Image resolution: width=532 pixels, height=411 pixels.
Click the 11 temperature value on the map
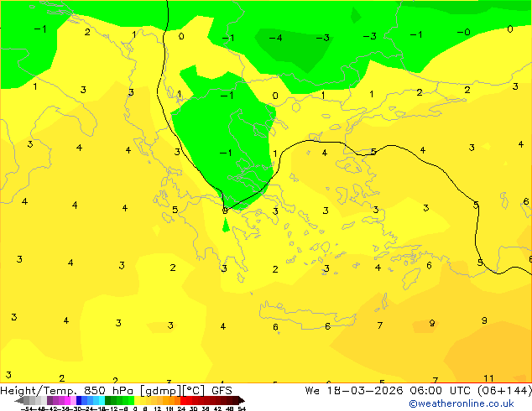pyautogui.click(x=488, y=378)
